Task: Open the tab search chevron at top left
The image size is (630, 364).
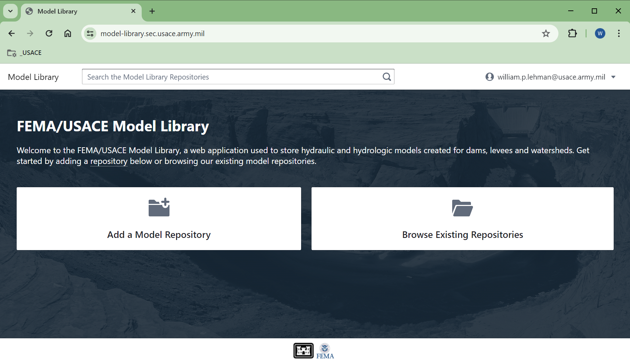Action: [x=10, y=11]
